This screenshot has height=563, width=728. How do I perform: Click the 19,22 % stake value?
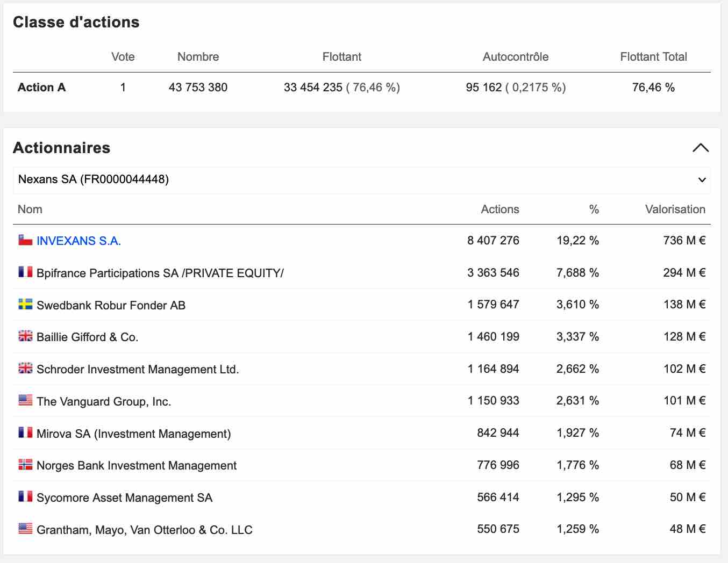[577, 240]
